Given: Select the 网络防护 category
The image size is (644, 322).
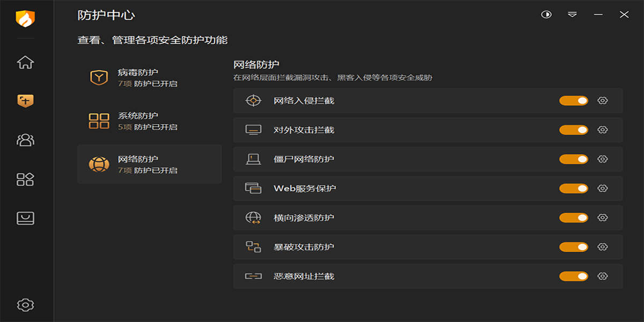Looking at the screenshot, I should (149, 164).
